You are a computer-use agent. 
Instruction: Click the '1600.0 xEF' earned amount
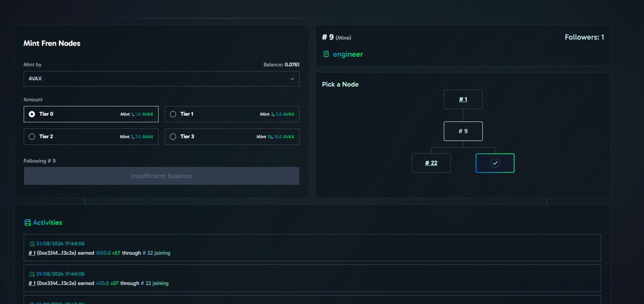tap(107, 253)
